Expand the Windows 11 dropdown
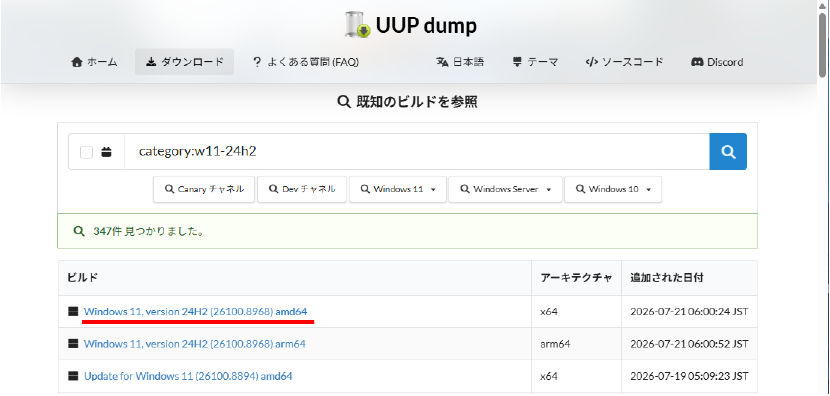This screenshot has width=830, height=396. tap(398, 189)
